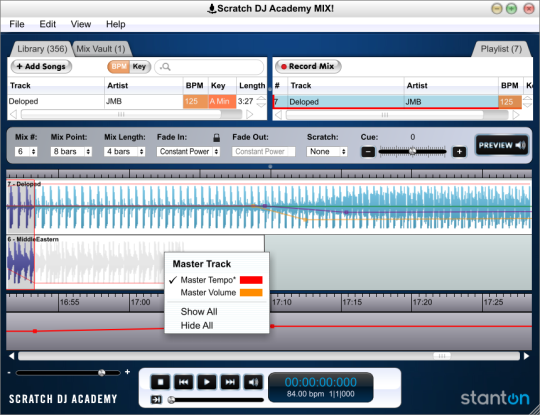The image size is (540, 415).
Task: Sort library by BPM column header
Action: 195,85
